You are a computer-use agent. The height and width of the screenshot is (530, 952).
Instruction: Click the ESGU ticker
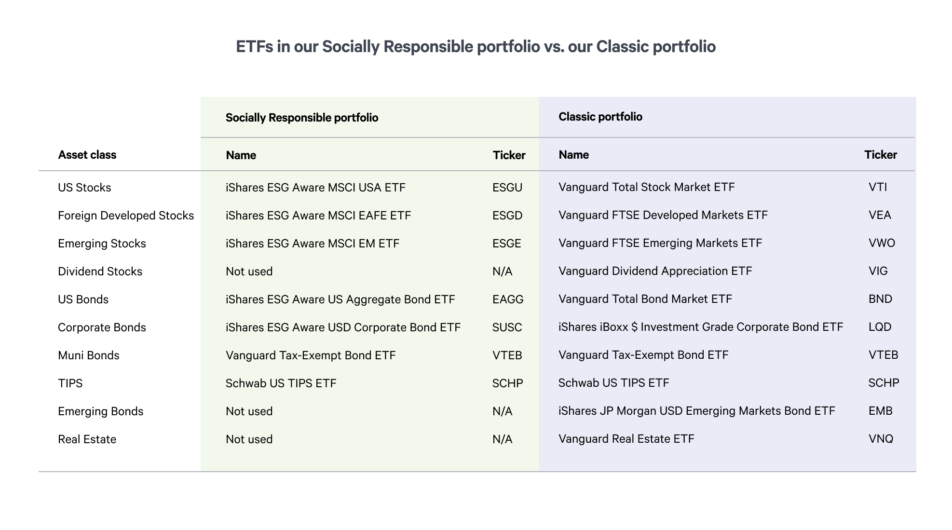[x=508, y=187]
